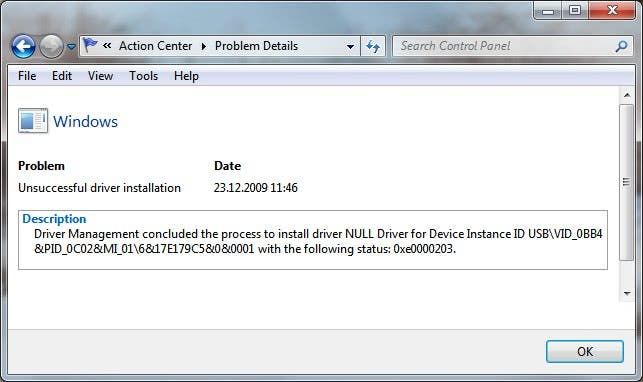Screen dimensions: 643x382
Task: Click the scrollbar down arrow
Action: 627,293
